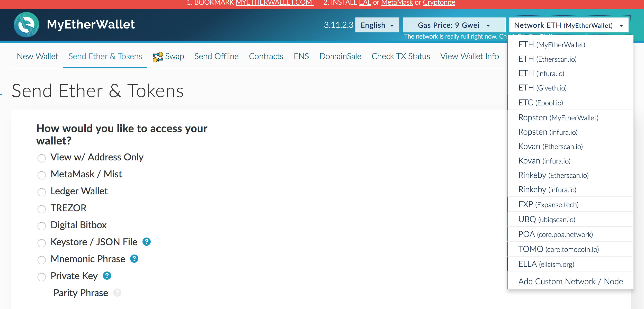Open MYETHERWALLET.COM bookmark link in banner
644x309 pixels.
pyautogui.click(x=274, y=3)
